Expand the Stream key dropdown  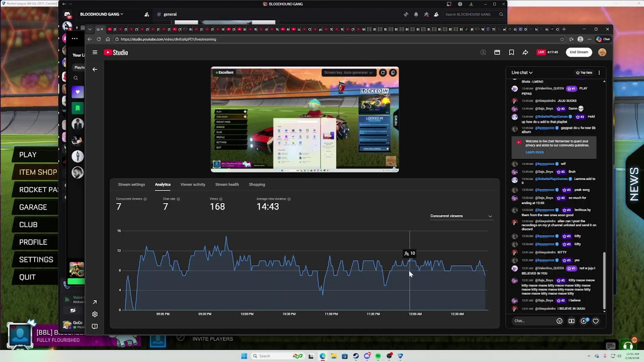click(x=349, y=72)
